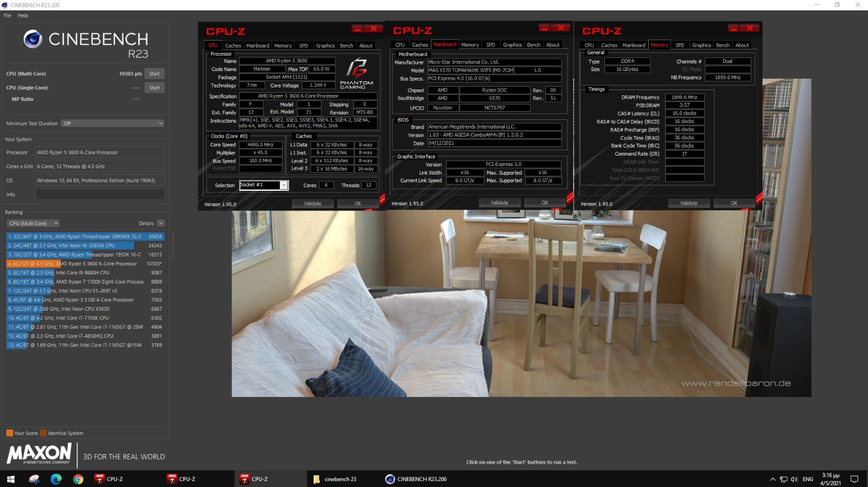This screenshot has height=487, width=868.
Task: Switch to CPU tab in CPU-Z Mainboard window
Action: [x=400, y=45]
